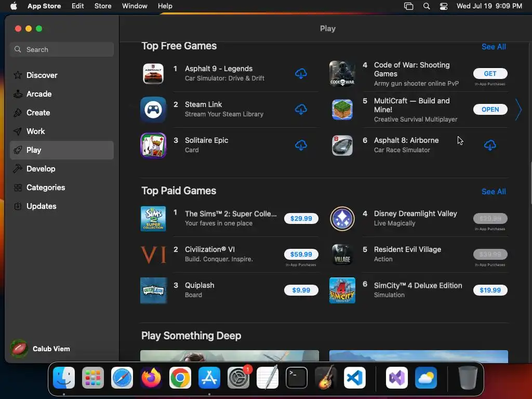Screen dimensions: 532x399
Task: Open Asphalt 8: Airborne title text
Action: point(406,140)
